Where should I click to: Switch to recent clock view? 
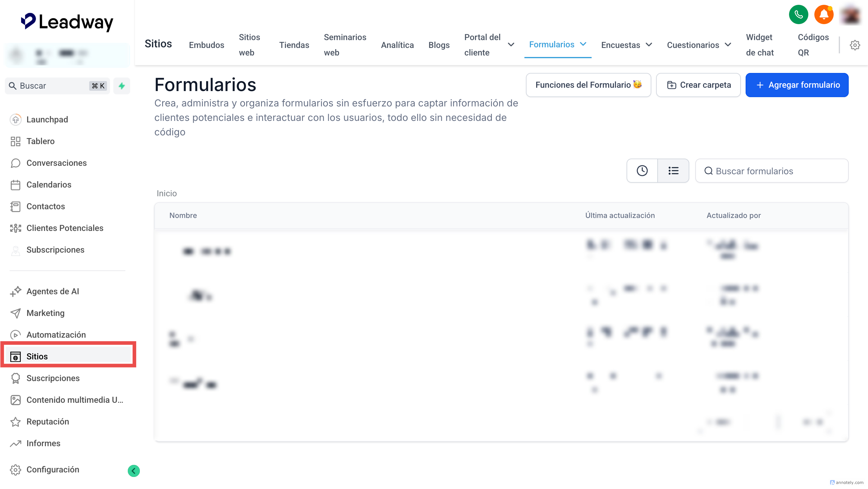(x=642, y=171)
